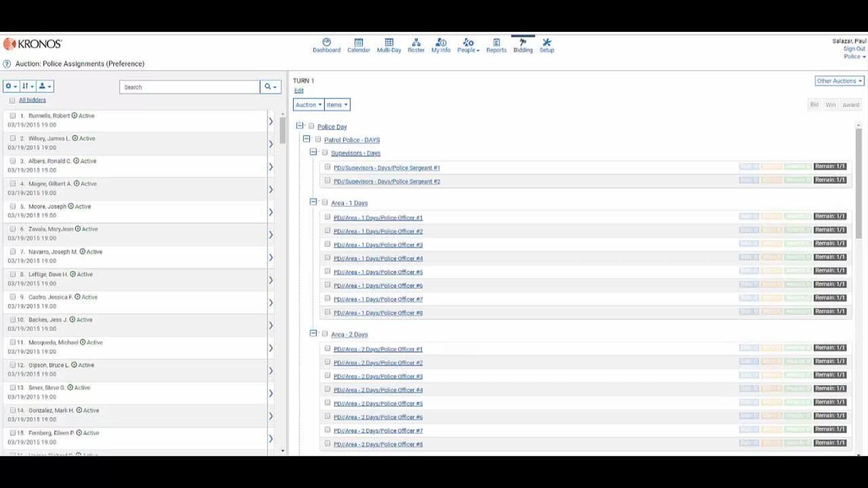Open the Setup wrench icon

[x=546, y=43]
